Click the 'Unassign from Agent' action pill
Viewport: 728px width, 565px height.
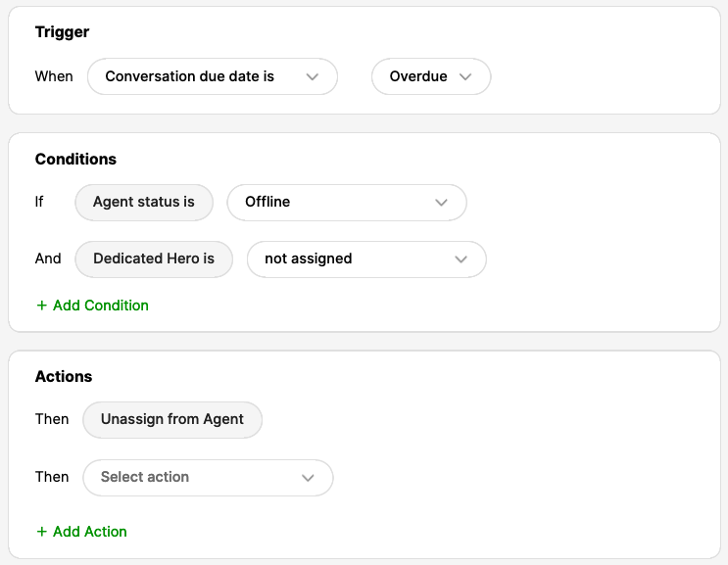pos(172,419)
